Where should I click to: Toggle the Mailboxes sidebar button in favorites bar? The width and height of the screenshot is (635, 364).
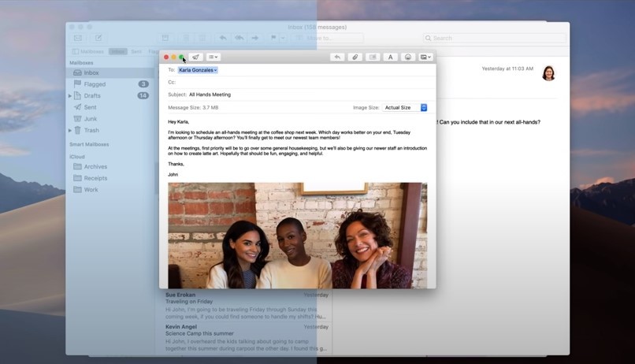[x=88, y=51]
